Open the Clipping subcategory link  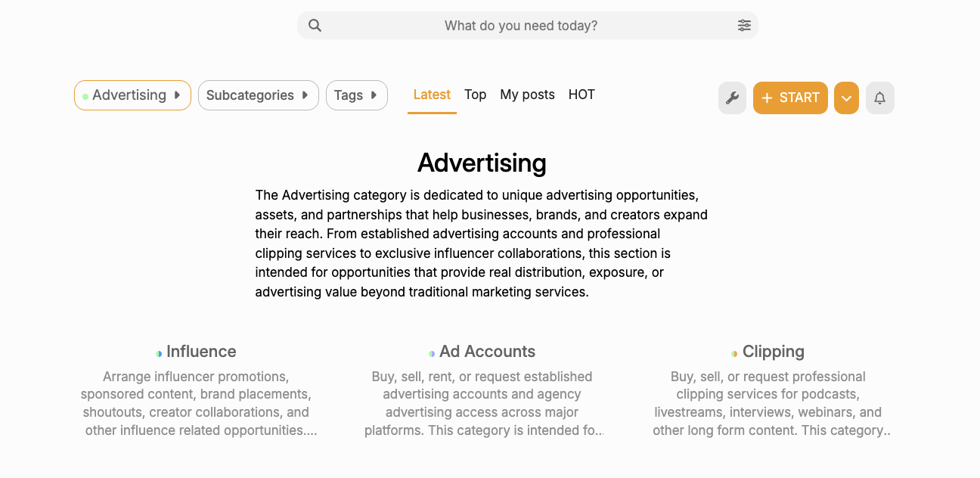pos(774,352)
